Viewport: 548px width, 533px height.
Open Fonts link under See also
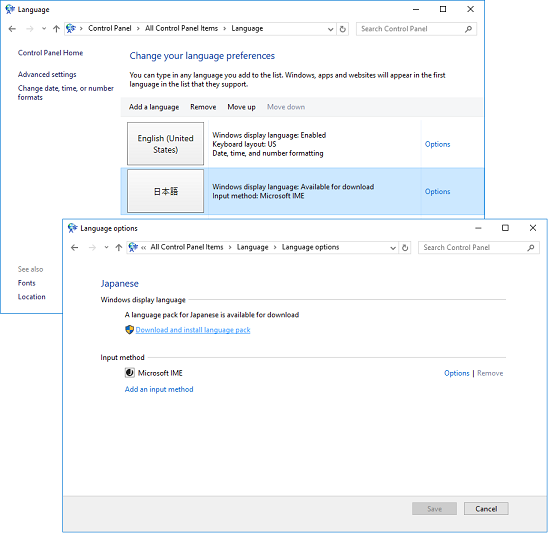27,283
